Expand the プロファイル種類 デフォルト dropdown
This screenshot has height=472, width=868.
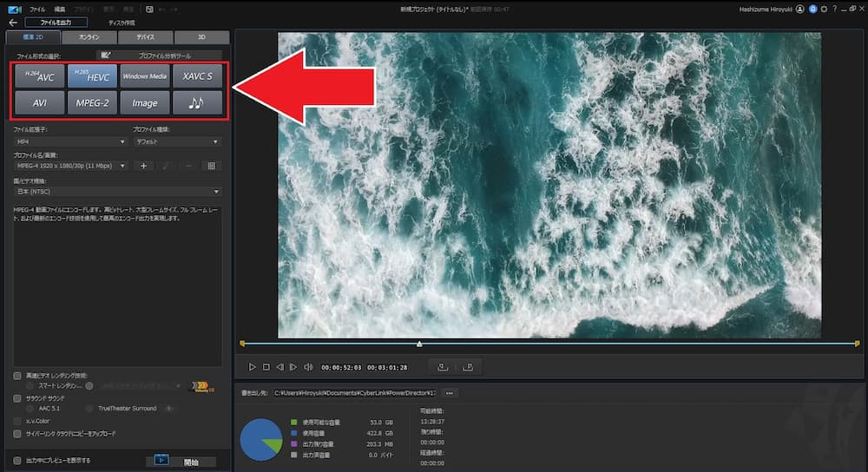pos(177,141)
